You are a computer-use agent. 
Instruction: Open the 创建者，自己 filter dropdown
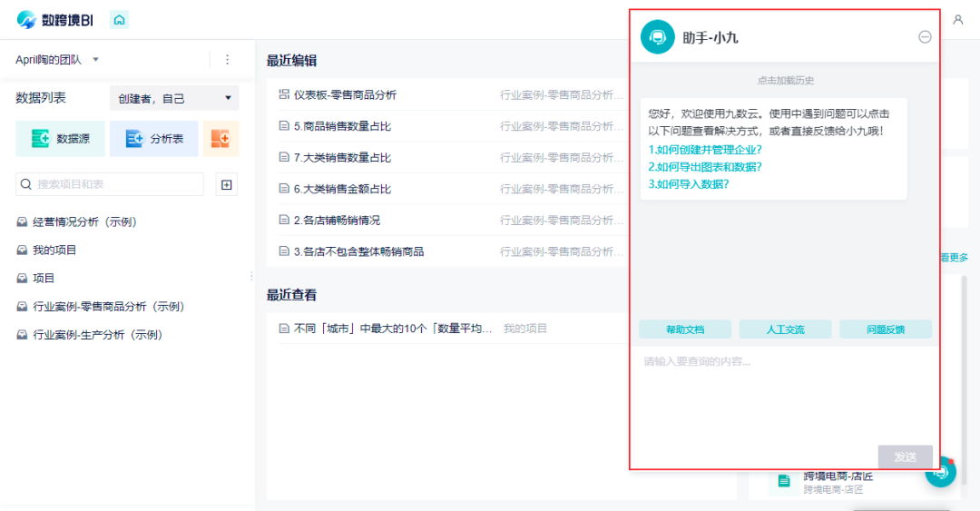tap(174, 98)
